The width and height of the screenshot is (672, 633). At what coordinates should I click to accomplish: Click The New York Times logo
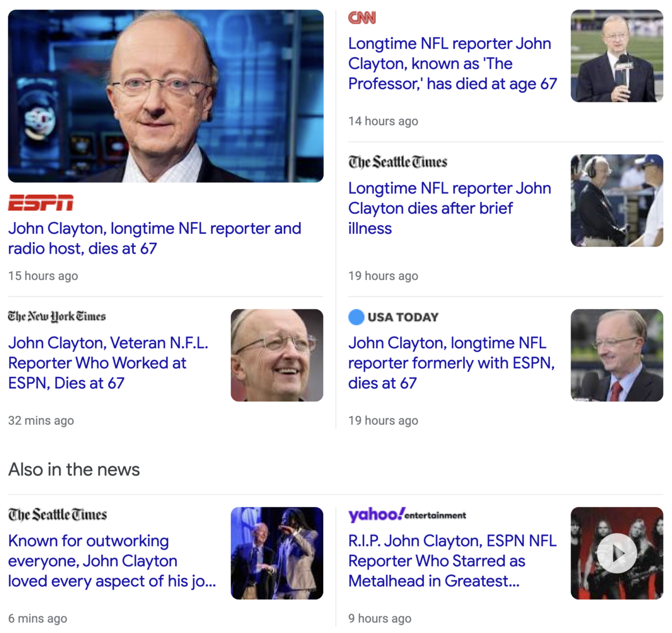click(x=57, y=317)
